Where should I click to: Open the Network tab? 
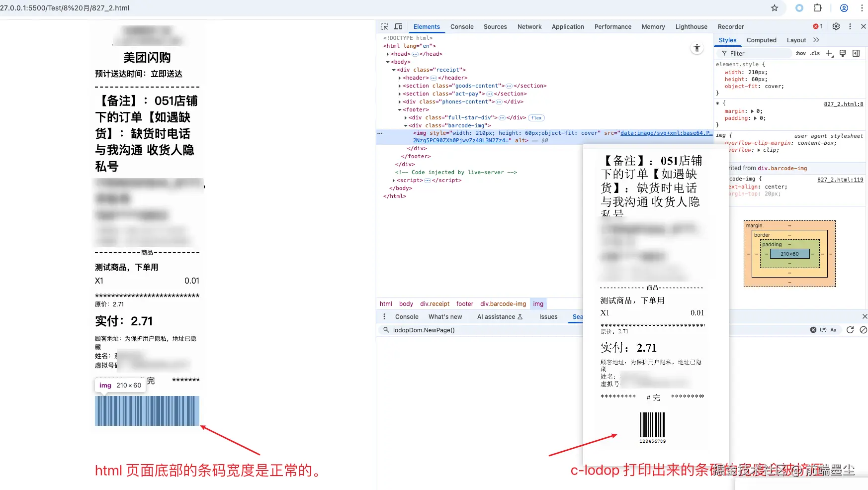[x=529, y=27]
